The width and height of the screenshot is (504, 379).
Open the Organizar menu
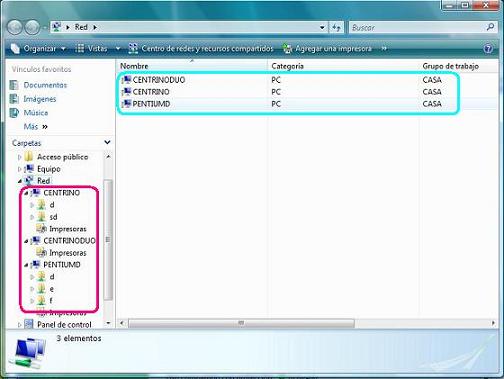click(38, 49)
